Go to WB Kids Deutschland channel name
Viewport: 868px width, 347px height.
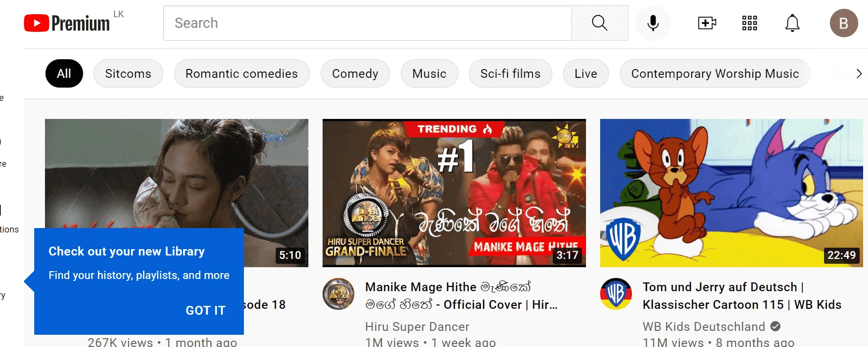point(704,326)
